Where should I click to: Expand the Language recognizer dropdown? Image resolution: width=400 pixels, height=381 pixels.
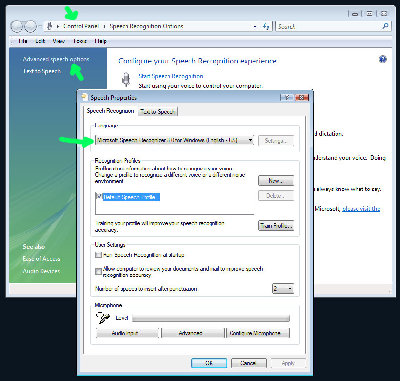250,140
